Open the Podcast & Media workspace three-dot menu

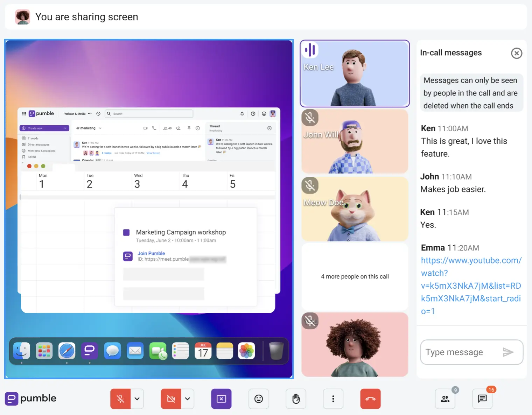[x=90, y=114]
